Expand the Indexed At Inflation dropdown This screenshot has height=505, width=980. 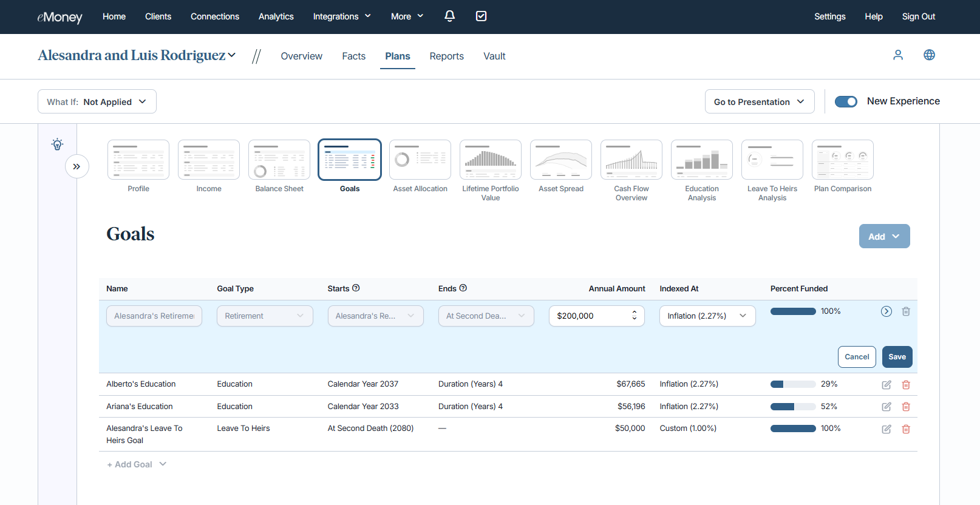click(707, 316)
